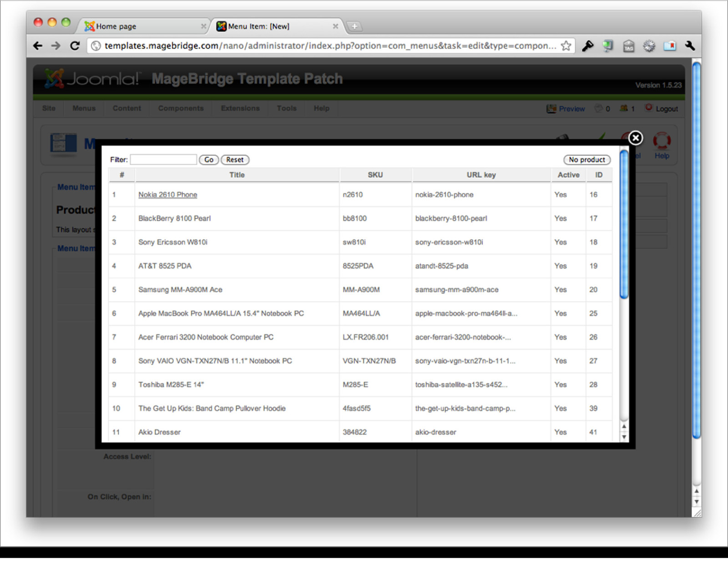Click browser page scrollbar down arrow
The width and height of the screenshot is (728, 561).
tap(696, 502)
